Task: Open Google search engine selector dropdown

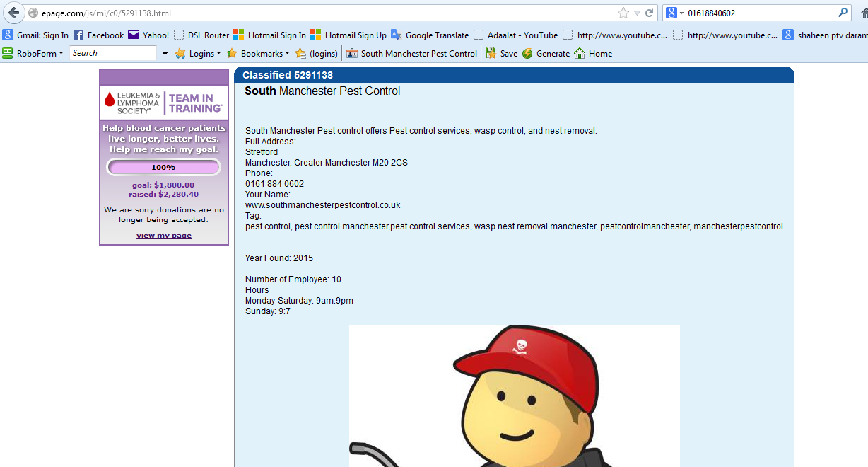Action: tap(674, 13)
